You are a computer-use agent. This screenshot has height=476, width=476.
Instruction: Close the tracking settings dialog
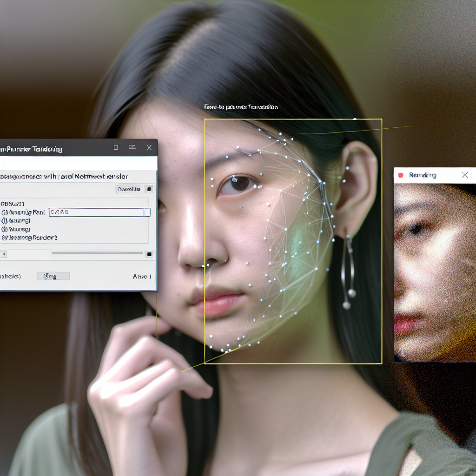click(149, 147)
